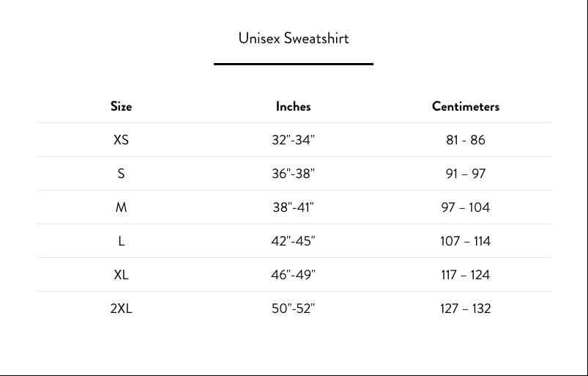
Task: Click the 50"-52" inches value
Action: coord(293,309)
